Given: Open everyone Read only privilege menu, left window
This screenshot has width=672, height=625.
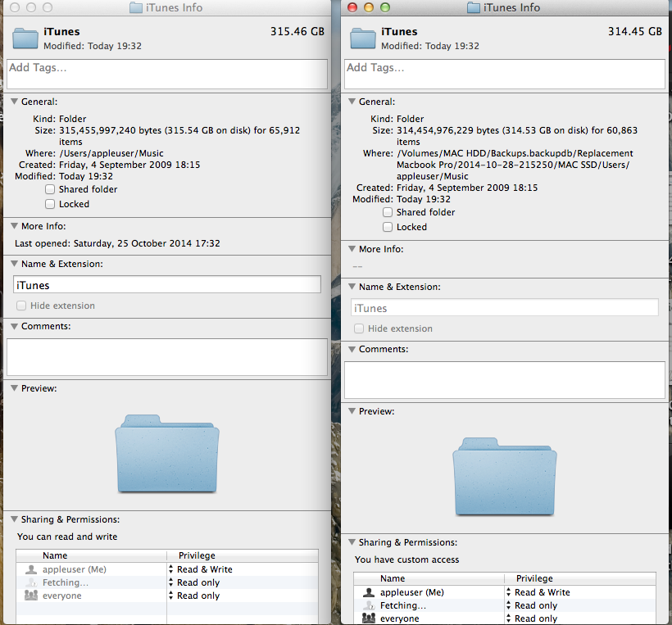Looking at the screenshot, I should pos(194,596).
